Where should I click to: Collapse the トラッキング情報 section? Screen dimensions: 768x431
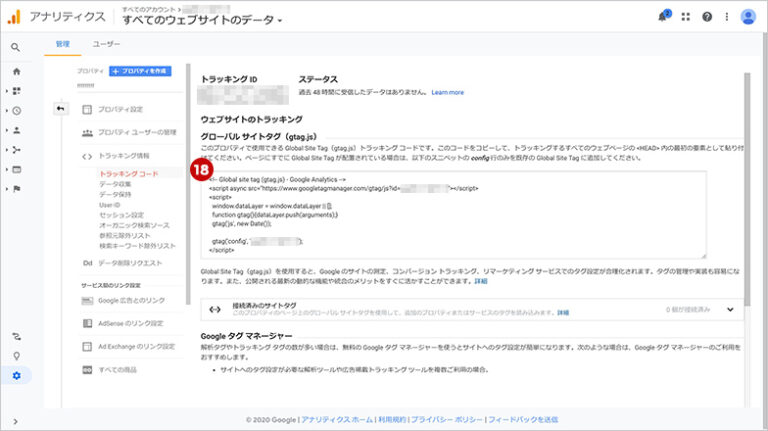click(124, 156)
